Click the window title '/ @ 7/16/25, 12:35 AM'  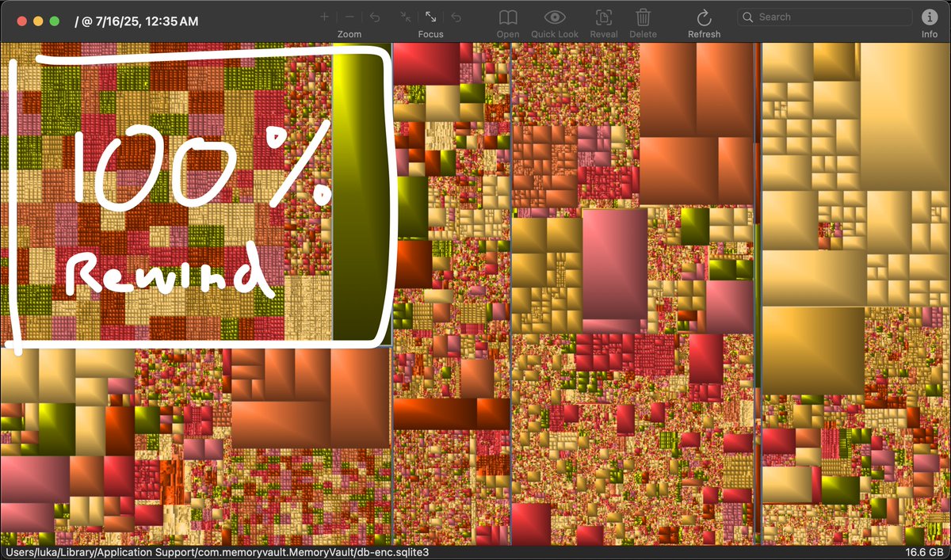136,21
